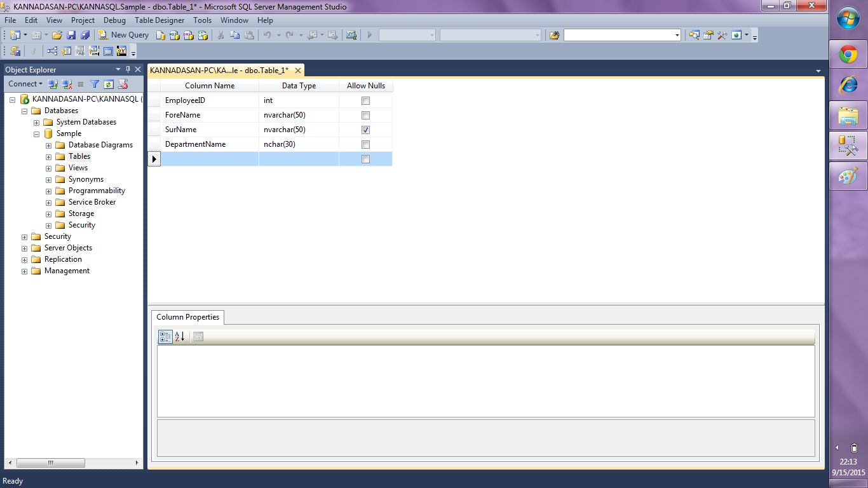Select the Service Broker folder

[92, 202]
